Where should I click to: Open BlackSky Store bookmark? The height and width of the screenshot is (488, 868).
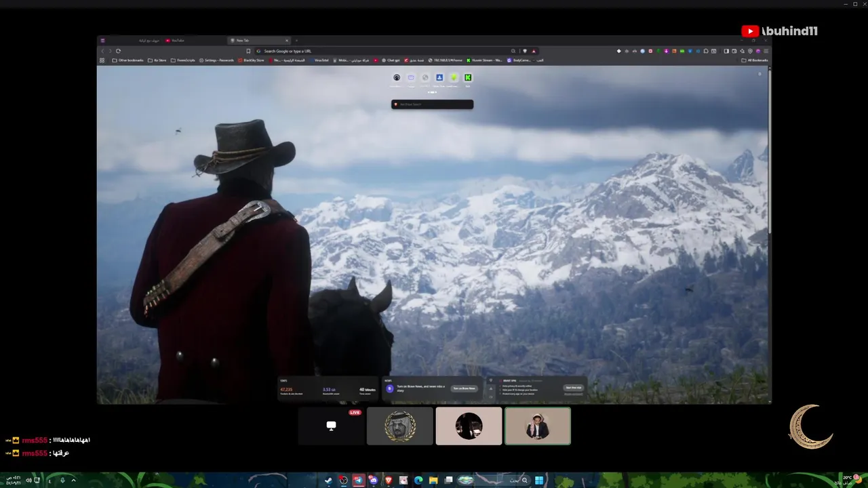251,60
